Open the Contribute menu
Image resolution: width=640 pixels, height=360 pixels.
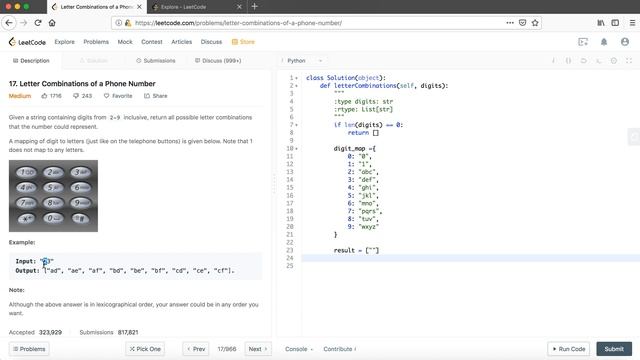coord(340,349)
